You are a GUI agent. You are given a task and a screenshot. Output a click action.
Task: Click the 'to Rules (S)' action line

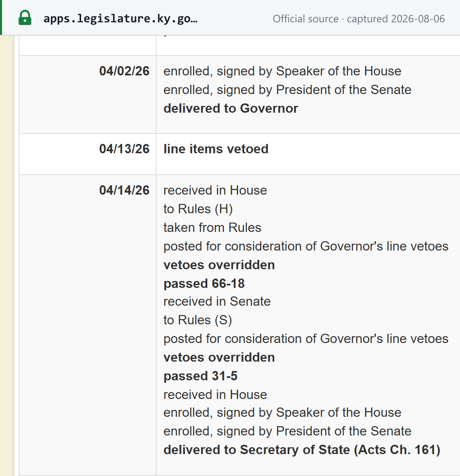click(x=198, y=320)
